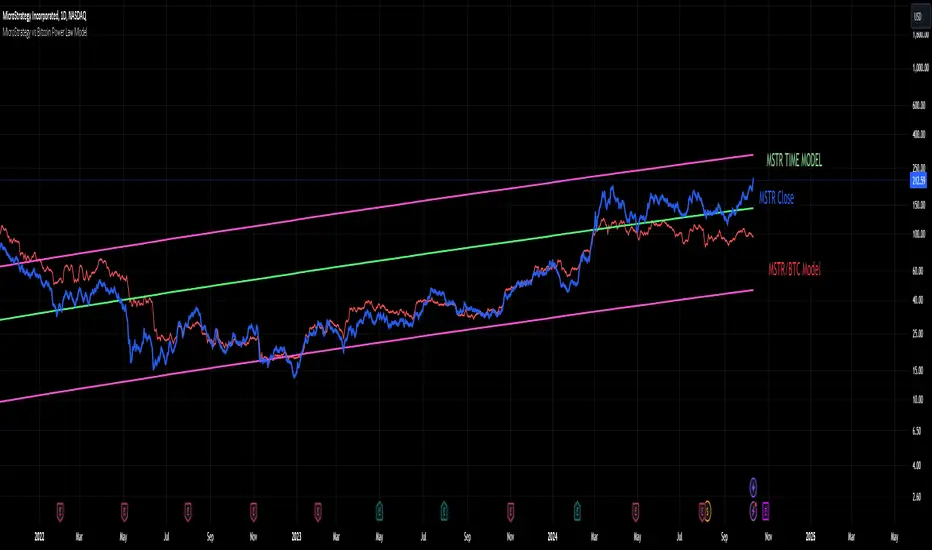Image resolution: width=932 pixels, height=550 pixels.
Task: Click the 2023 label on the time axis
Action: click(x=297, y=536)
